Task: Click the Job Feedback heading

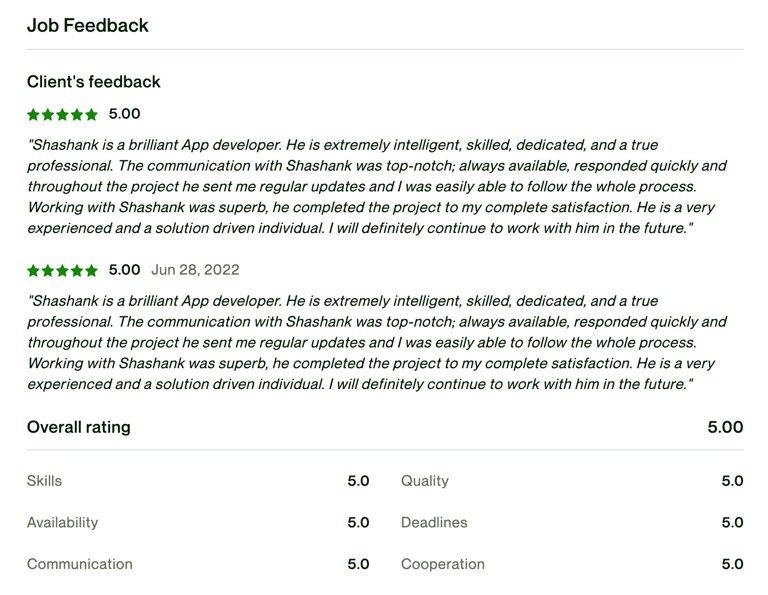Action: point(88,26)
